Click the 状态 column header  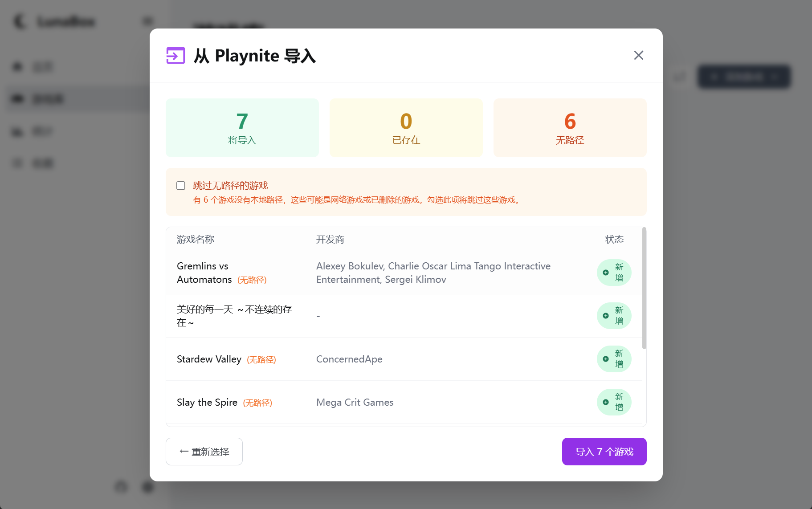click(x=614, y=240)
